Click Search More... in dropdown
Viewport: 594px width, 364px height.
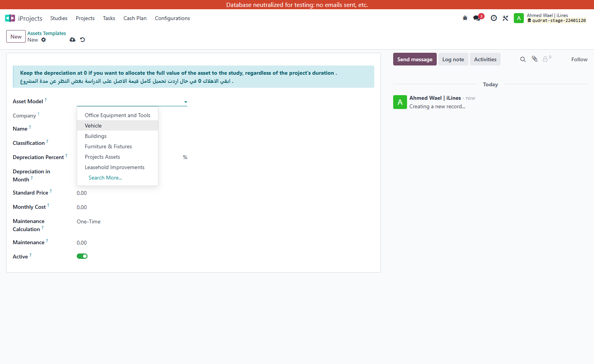tap(105, 178)
